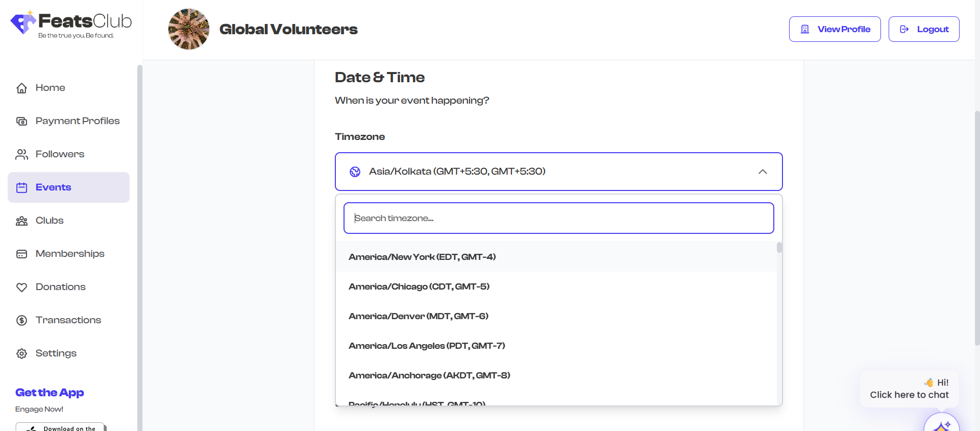Click the Events calendar icon
This screenshot has width=980, height=431.
click(x=21, y=187)
